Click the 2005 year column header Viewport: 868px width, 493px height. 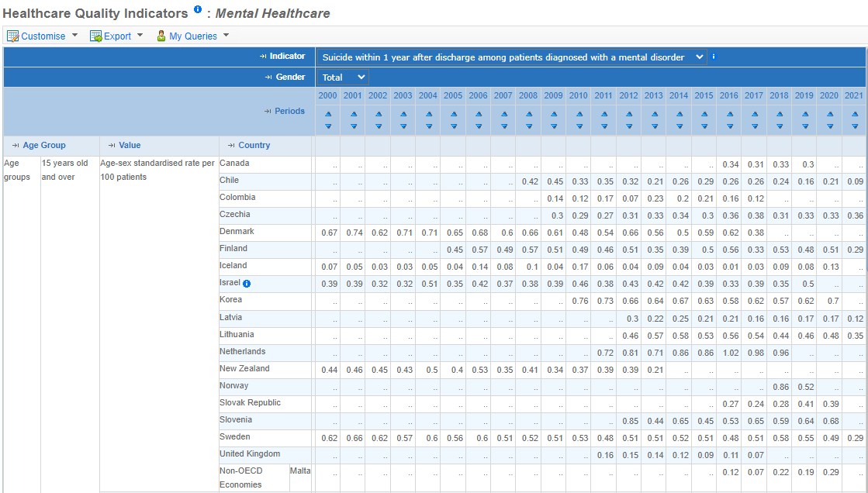coord(453,95)
